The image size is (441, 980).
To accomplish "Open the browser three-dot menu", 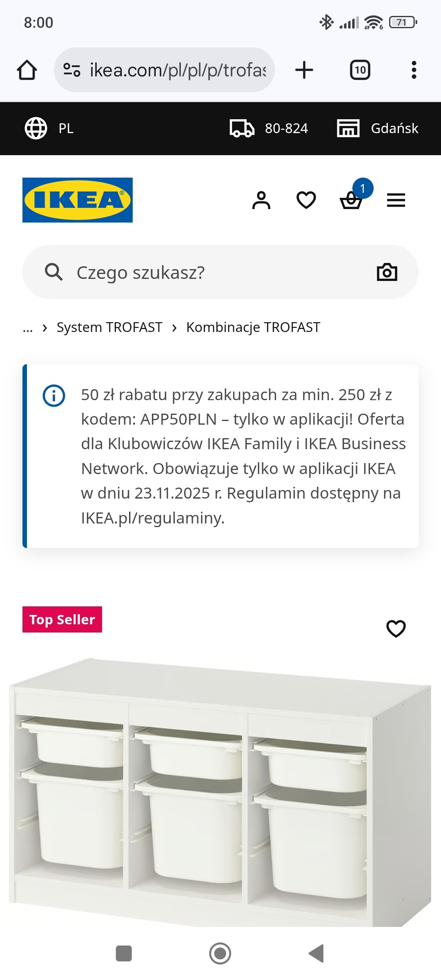I will (x=414, y=70).
